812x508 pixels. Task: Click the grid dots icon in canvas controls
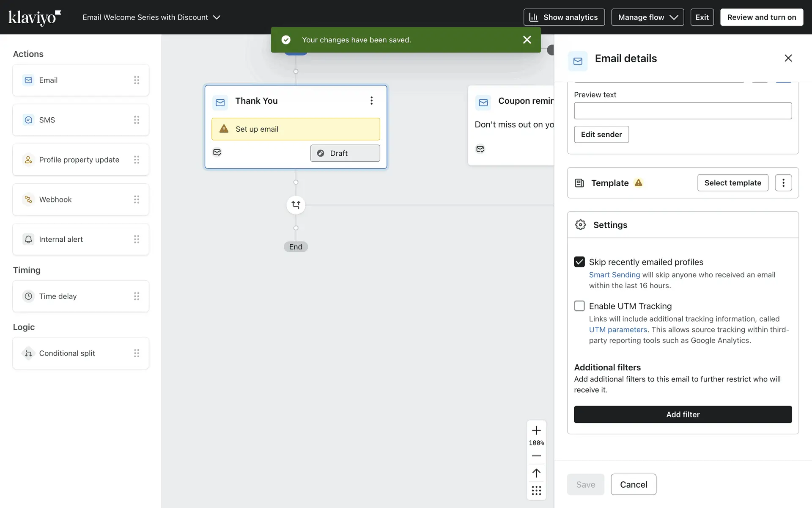click(536, 491)
